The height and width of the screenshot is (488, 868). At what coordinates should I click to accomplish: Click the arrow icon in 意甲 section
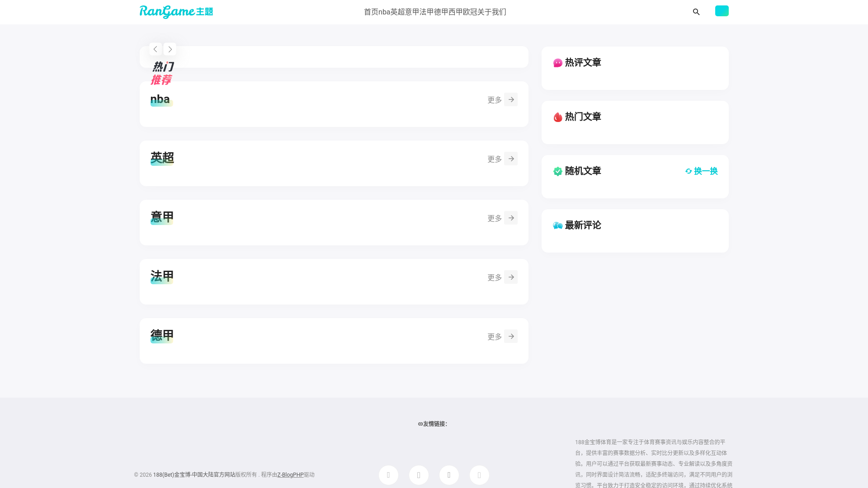(x=511, y=218)
